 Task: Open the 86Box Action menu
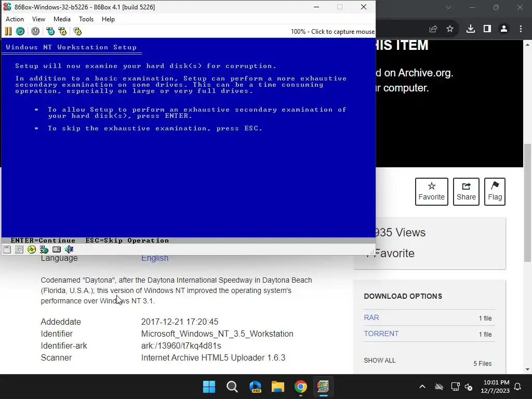[15, 19]
